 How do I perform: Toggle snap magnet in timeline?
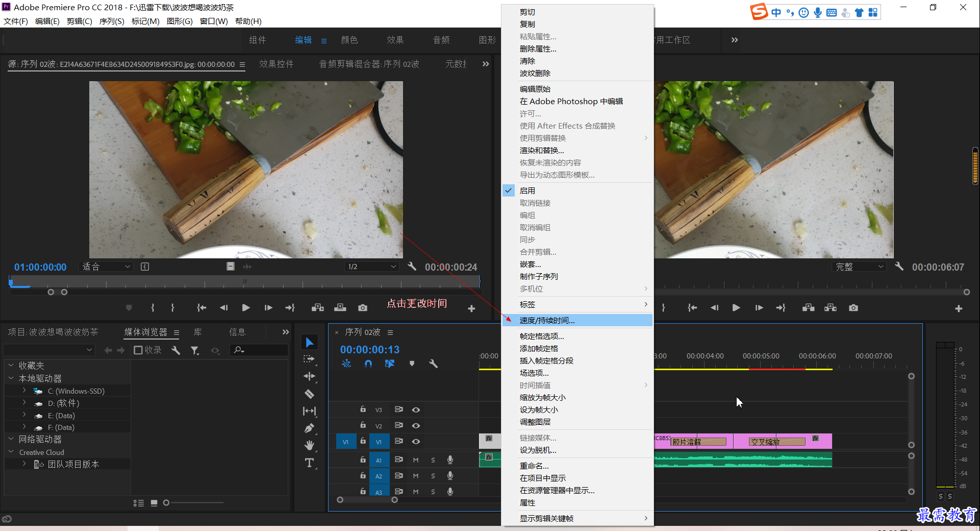click(x=368, y=364)
